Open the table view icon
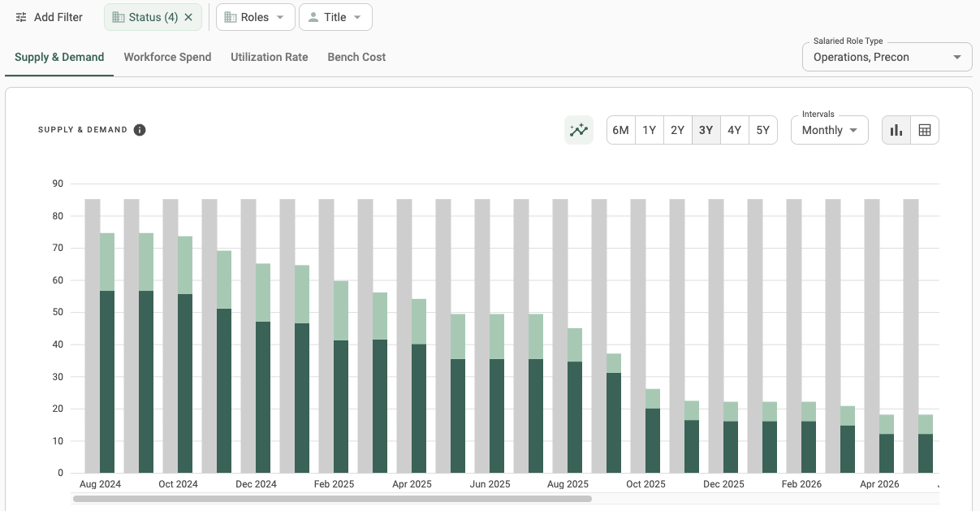This screenshot has height=511, width=980. tap(925, 129)
